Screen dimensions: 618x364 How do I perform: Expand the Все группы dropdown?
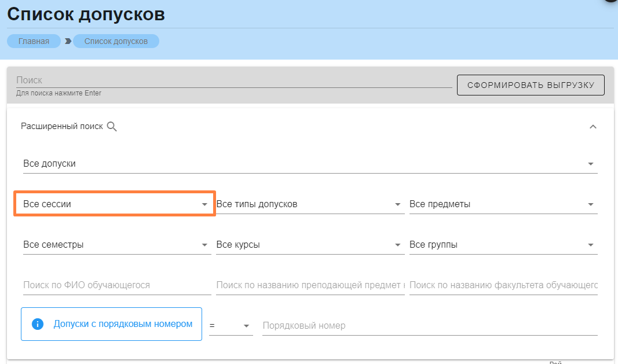tap(502, 245)
